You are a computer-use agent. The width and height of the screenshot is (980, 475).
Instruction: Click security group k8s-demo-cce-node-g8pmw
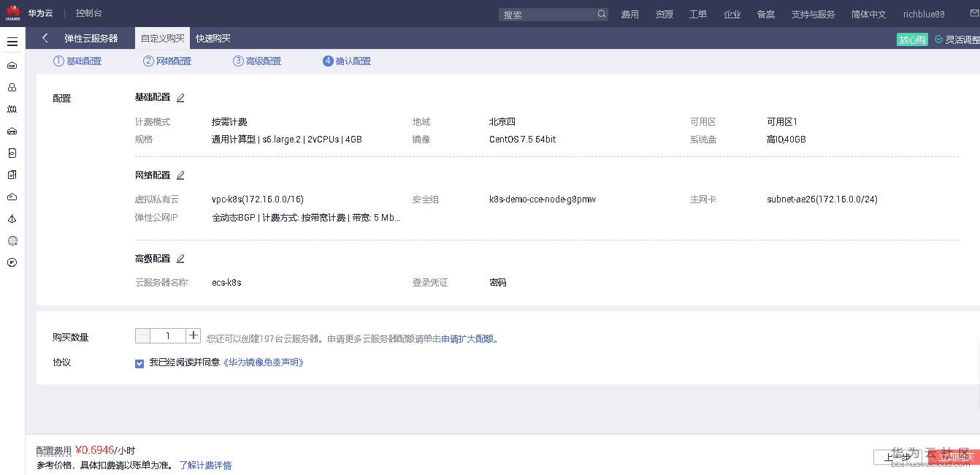[543, 199]
